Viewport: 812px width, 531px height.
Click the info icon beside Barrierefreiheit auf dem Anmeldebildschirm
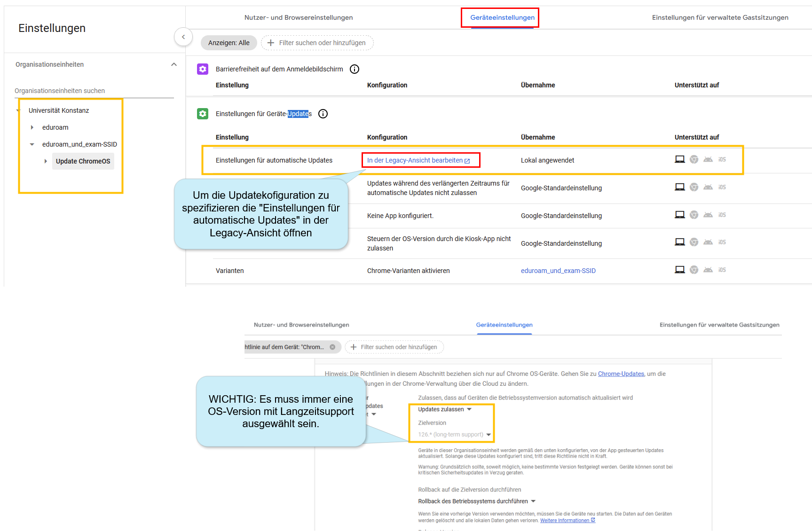[x=355, y=69]
